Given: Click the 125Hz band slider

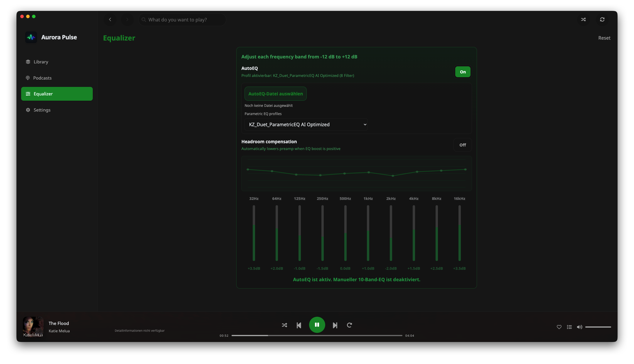Looking at the screenshot, I should [x=300, y=233].
